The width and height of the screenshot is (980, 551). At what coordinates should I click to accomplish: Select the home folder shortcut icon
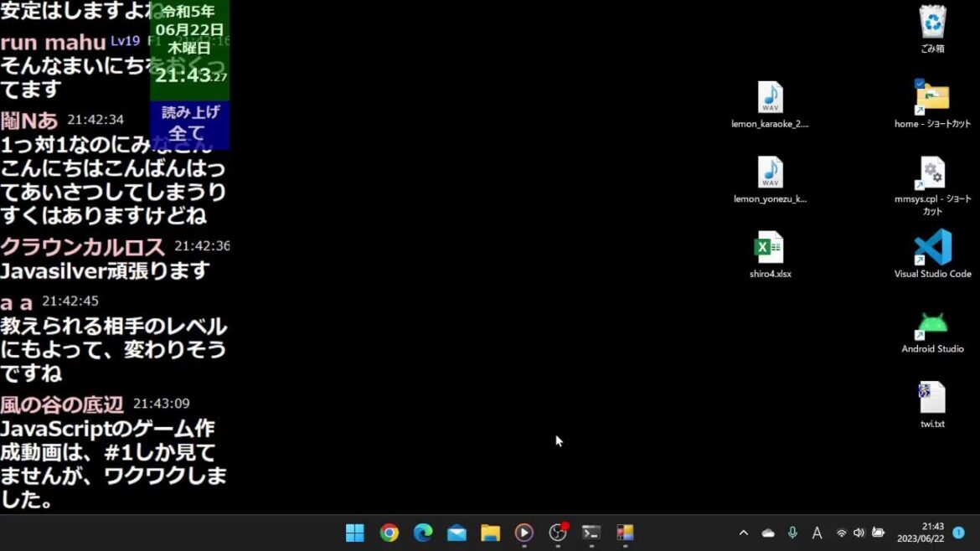point(932,98)
